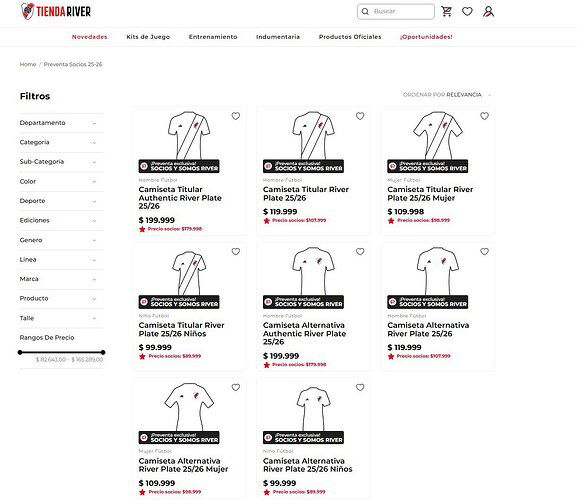
Task: Open the wishlist heart icon in header
Action: point(467,11)
